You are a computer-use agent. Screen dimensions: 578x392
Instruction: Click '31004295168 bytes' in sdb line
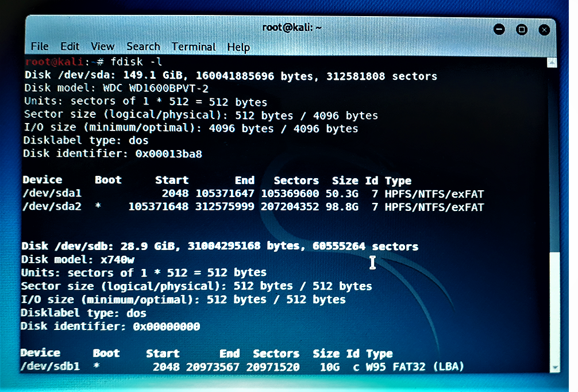[243, 246]
